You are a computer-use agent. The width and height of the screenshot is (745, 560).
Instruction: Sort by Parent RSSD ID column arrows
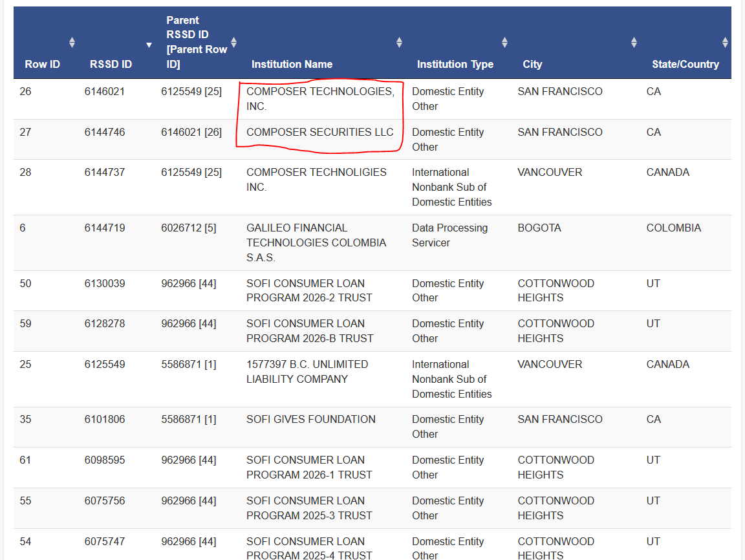233,42
